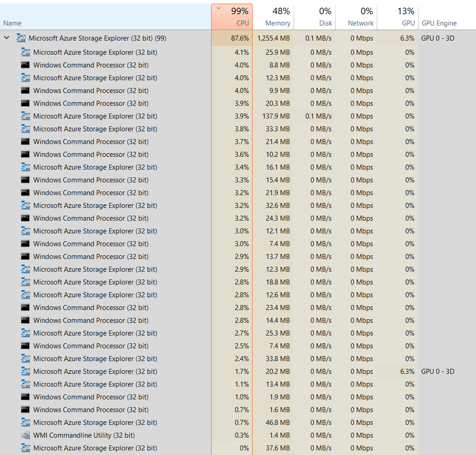Click the Azure Storage Explorer icon in the 33.8 MB row
Image resolution: width=476 pixels, height=455 pixels.
tap(26, 358)
